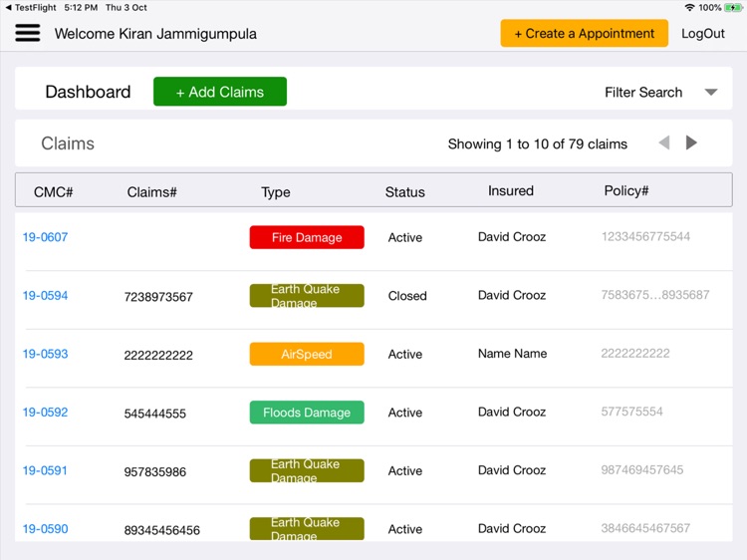Click policy number 3846645467567

pyautogui.click(x=645, y=528)
